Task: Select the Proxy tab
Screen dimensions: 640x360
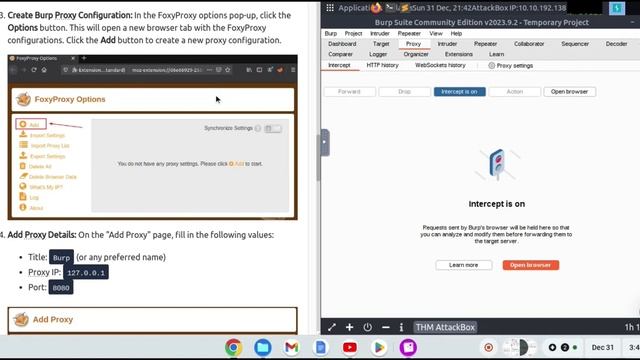Action: [413, 44]
